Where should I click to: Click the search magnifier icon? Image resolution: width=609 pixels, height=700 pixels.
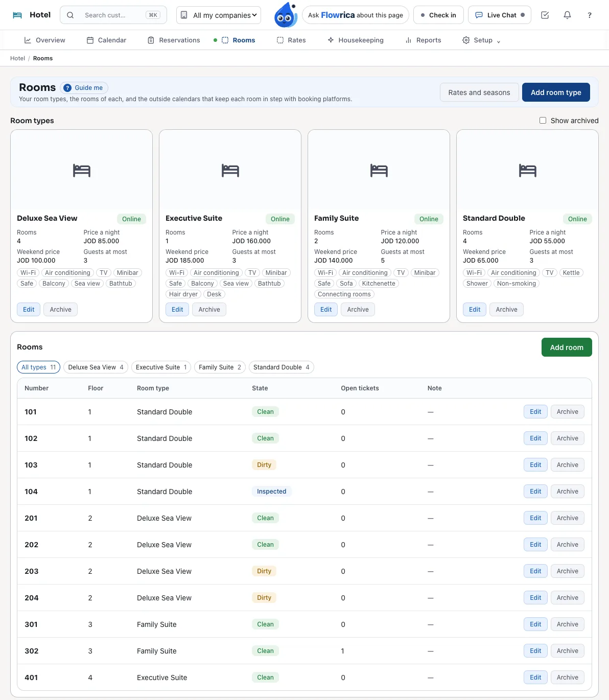click(x=71, y=15)
